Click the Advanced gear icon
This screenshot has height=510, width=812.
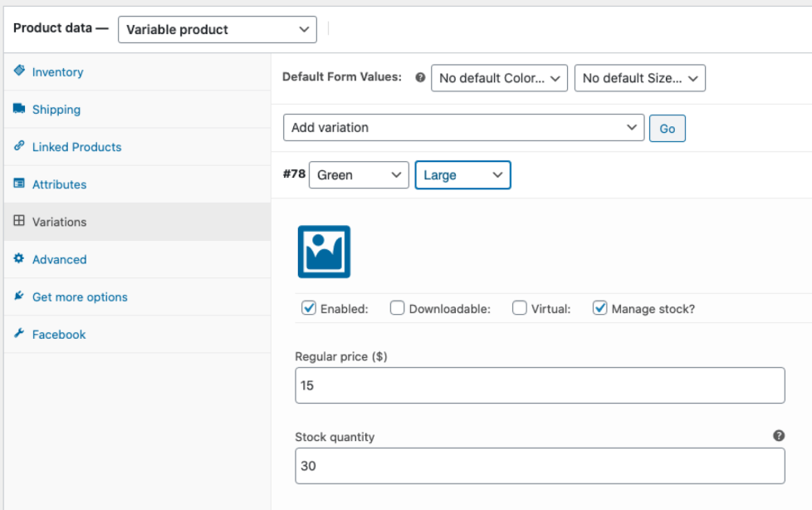click(x=19, y=259)
